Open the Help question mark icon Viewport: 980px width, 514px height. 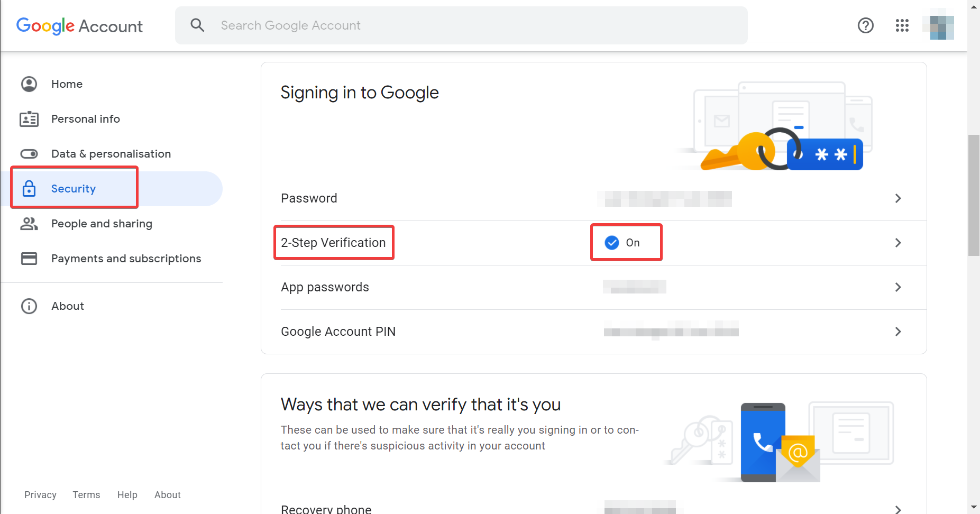click(x=865, y=25)
